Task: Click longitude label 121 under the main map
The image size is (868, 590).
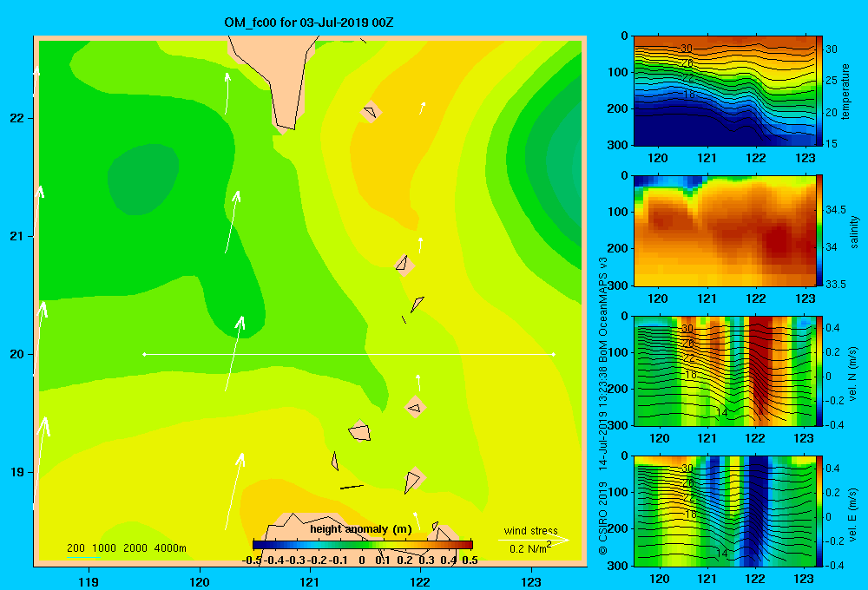Action: (x=310, y=581)
